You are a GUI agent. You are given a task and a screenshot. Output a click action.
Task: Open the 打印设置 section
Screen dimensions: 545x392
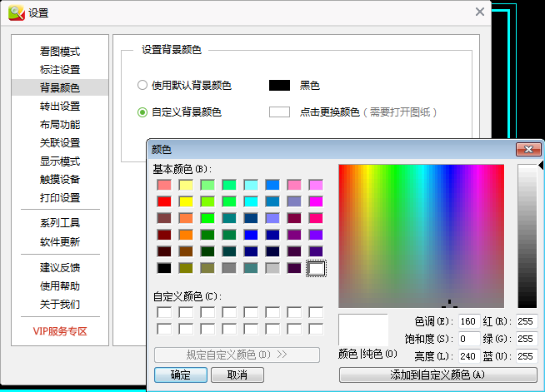click(x=60, y=198)
